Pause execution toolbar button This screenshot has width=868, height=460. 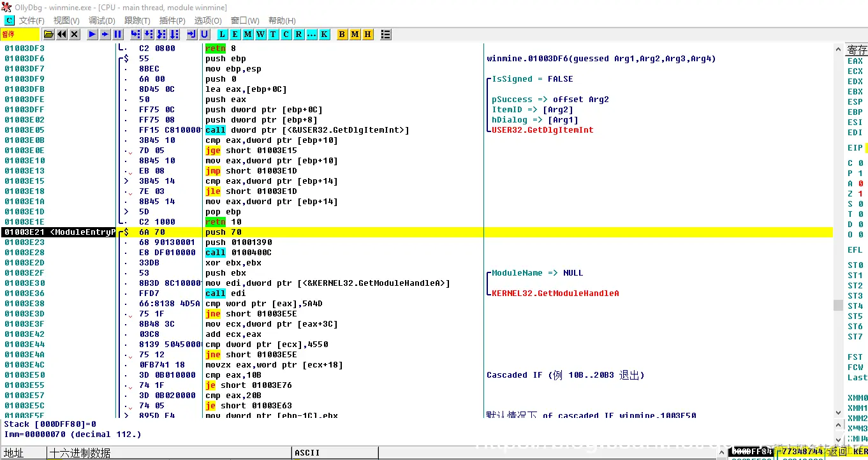coord(118,34)
